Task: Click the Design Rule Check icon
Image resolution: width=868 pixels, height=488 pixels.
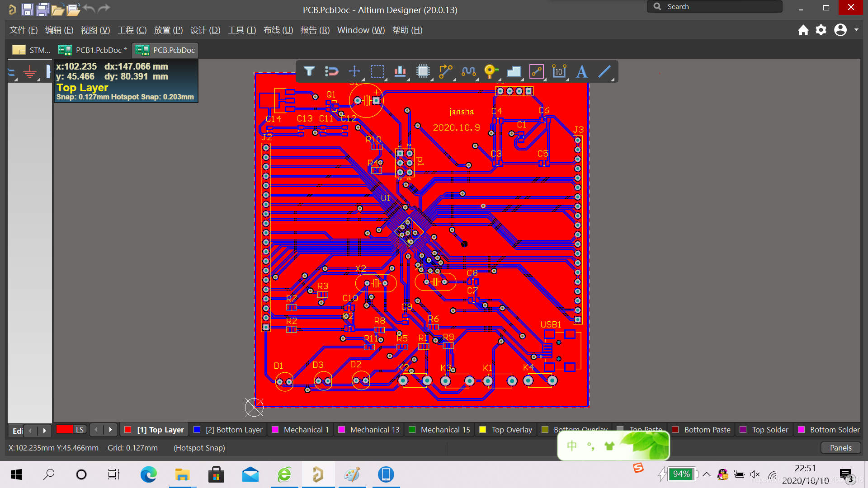Action: (400, 71)
